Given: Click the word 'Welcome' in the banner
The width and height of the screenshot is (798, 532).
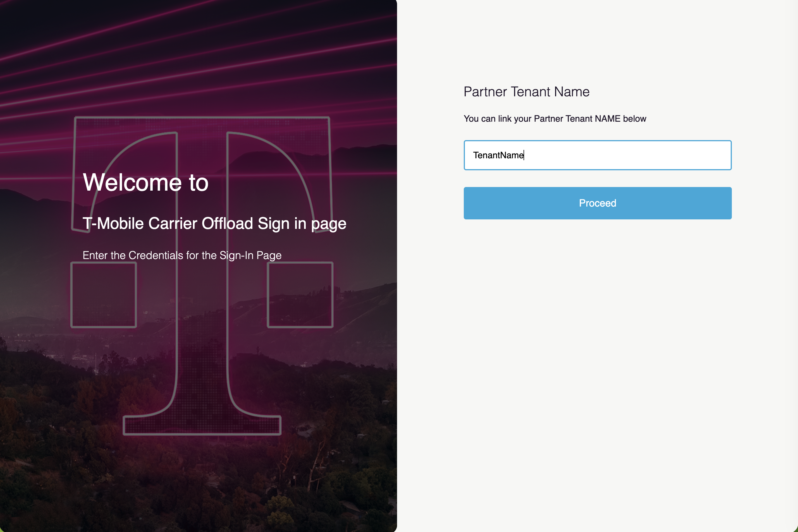Looking at the screenshot, I should (132, 183).
